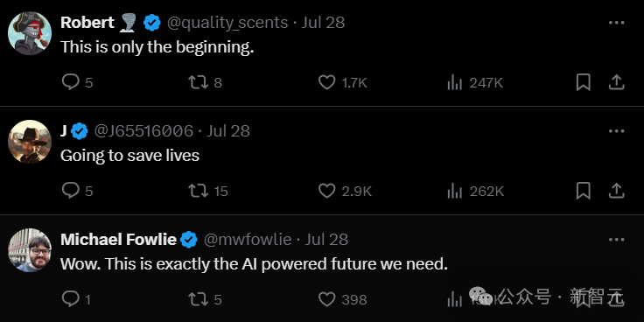Click Michael Fowlie's profile picture

(30, 250)
